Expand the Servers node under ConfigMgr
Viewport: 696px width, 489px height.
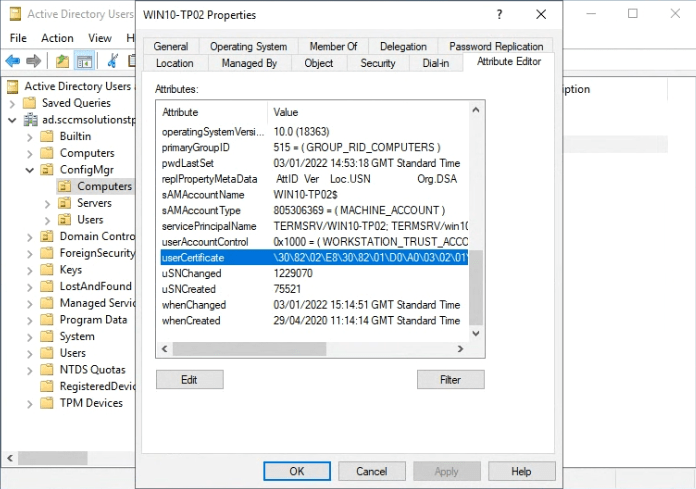coord(47,203)
